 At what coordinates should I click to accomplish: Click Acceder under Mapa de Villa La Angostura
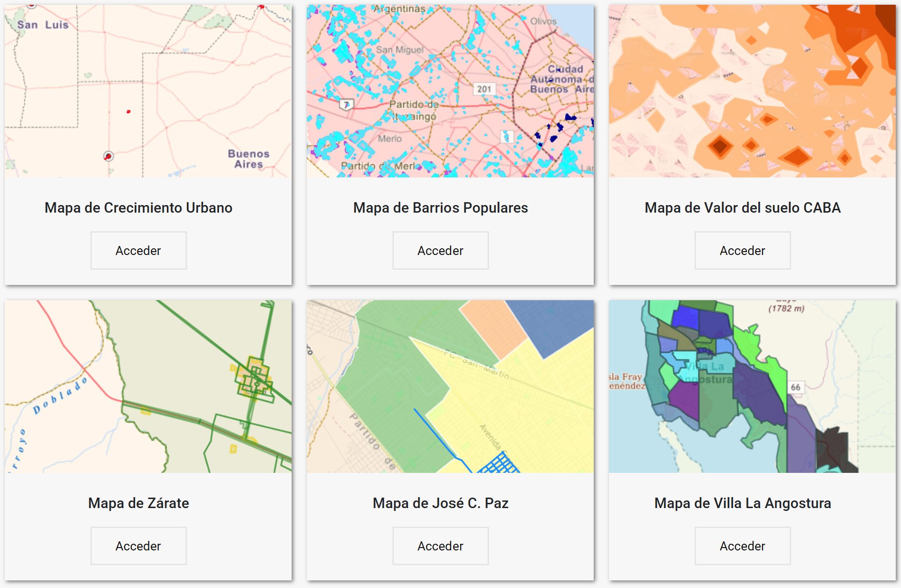pyautogui.click(x=743, y=546)
